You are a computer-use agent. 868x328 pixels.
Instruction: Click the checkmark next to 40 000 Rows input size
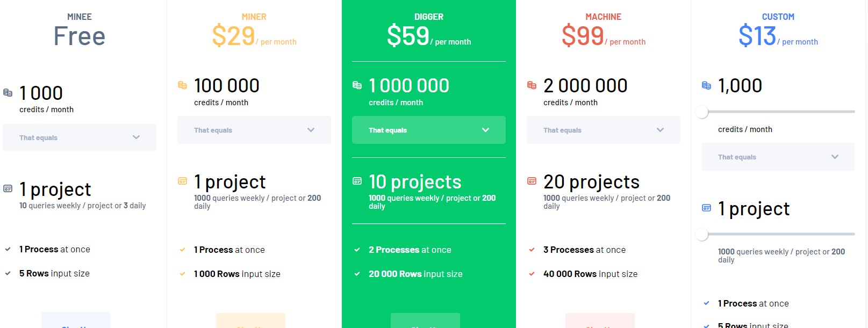[532, 274]
